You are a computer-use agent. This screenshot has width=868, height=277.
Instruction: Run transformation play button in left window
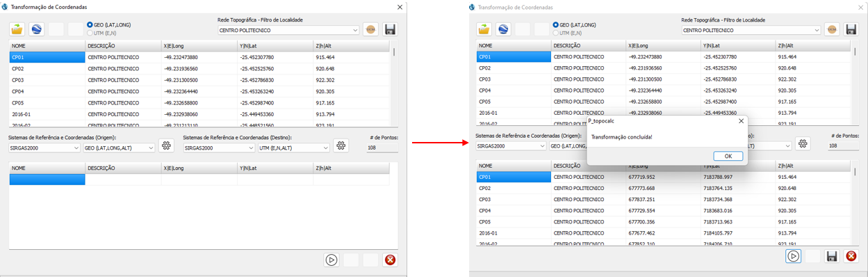[x=331, y=260]
